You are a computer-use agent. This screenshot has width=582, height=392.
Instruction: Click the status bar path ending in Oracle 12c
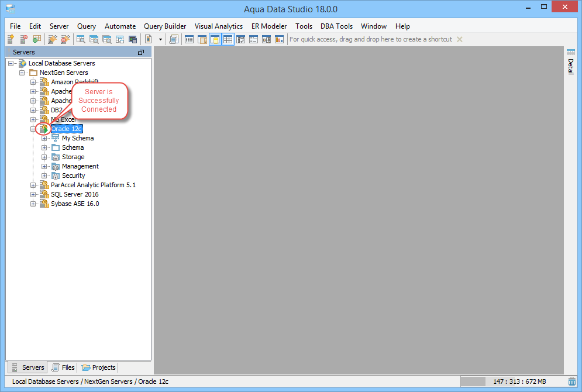pyautogui.click(x=90, y=381)
